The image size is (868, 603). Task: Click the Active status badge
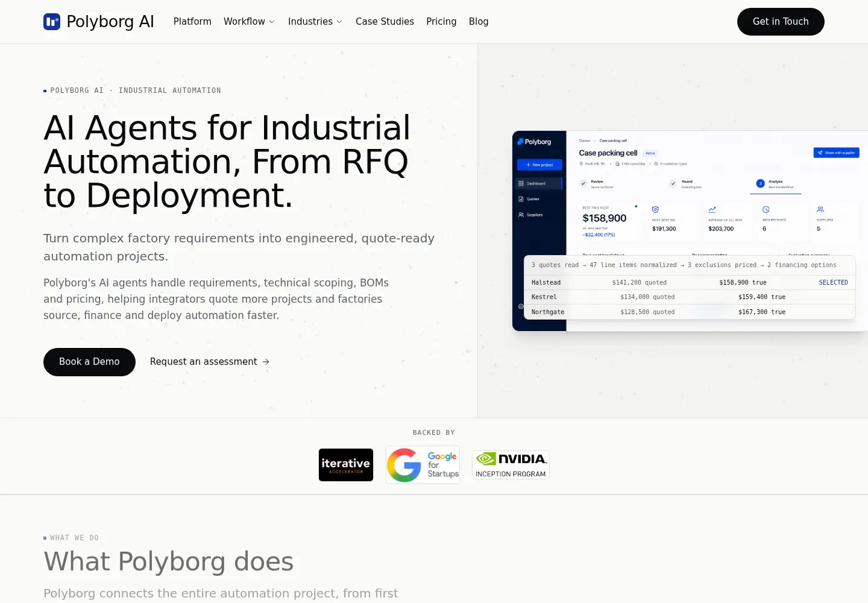(650, 153)
